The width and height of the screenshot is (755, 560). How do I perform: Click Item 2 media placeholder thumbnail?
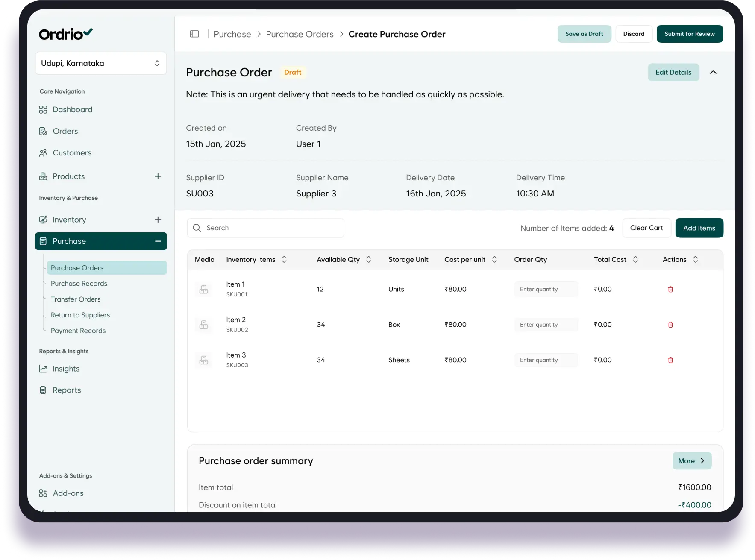[204, 325]
